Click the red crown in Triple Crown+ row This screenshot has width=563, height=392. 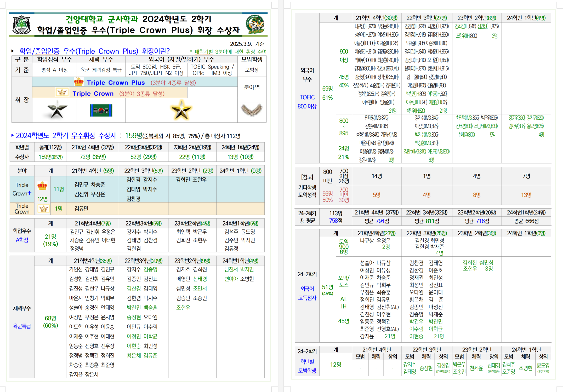(x=42, y=186)
